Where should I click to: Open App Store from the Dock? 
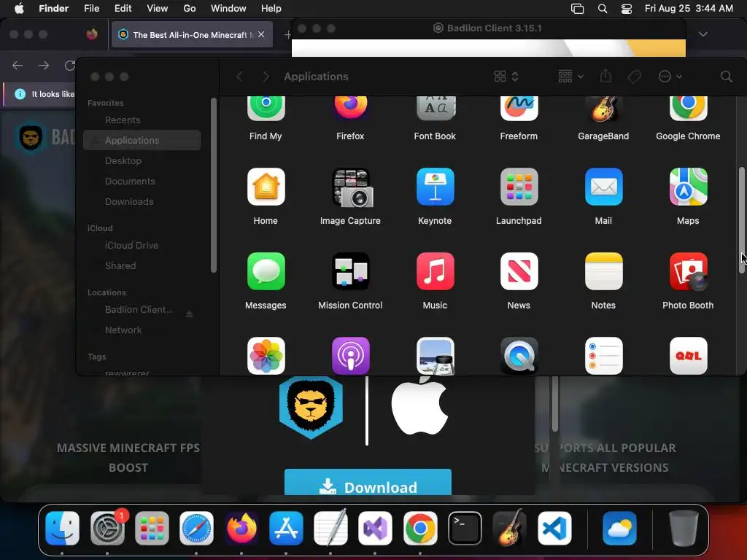point(286,528)
